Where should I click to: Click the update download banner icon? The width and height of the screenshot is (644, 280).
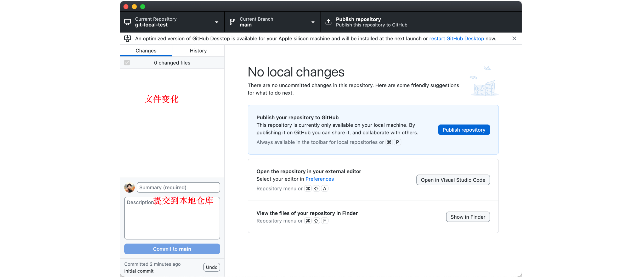click(x=127, y=38)
